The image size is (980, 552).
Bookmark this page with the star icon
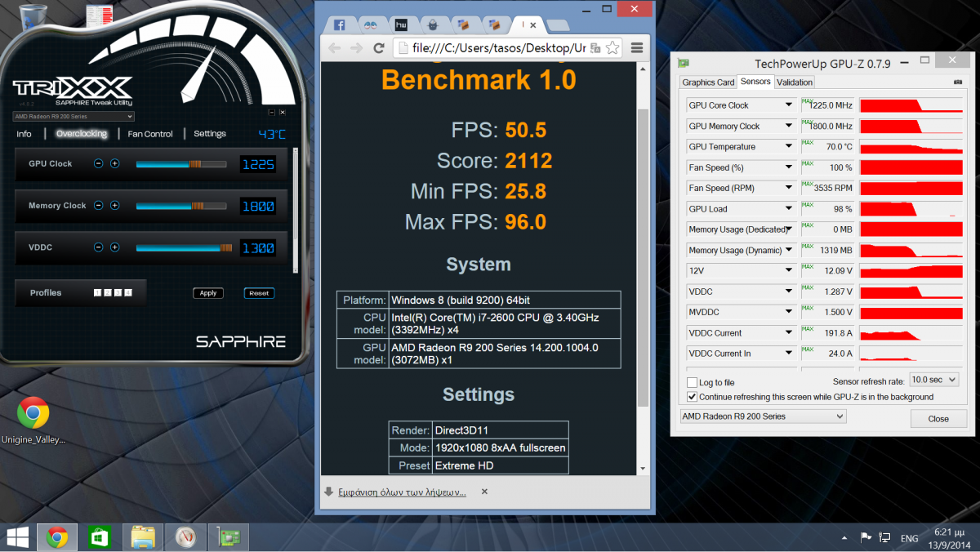coord(612,47)
